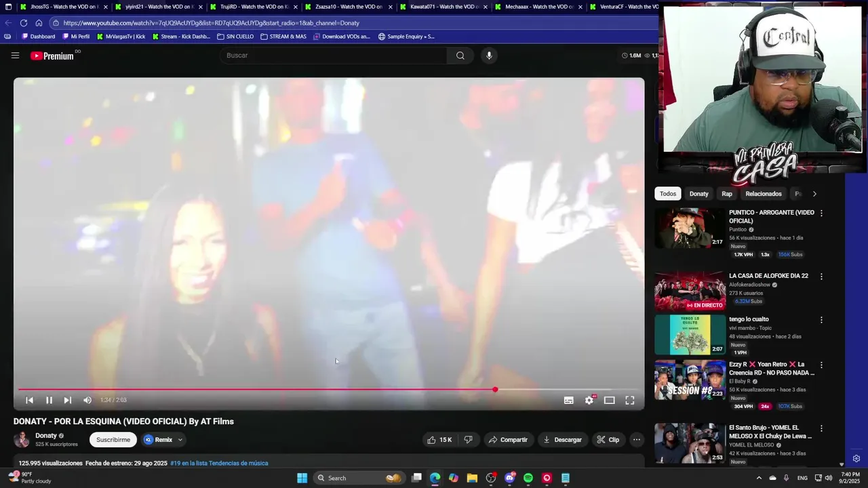Screen dimensions: 868x488
Task: Open PUNTICO - ARROGANTE video thumbnail
Action: tap(690, 228)
